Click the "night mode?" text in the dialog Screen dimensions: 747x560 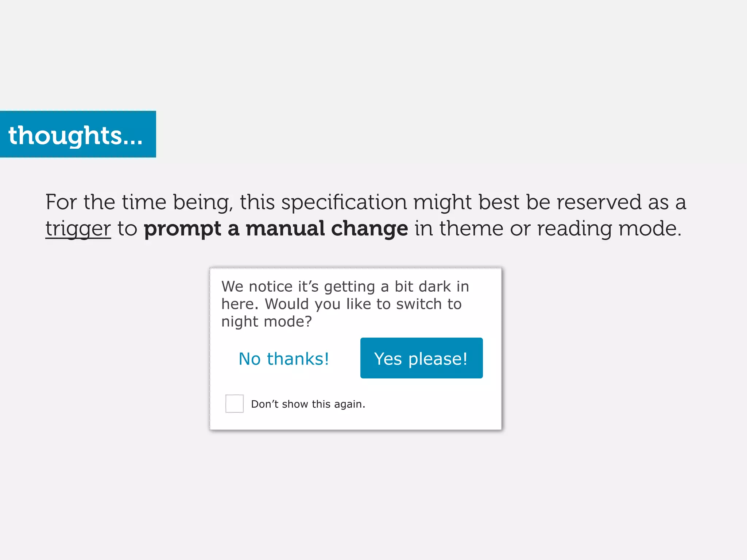pos(267,322)
